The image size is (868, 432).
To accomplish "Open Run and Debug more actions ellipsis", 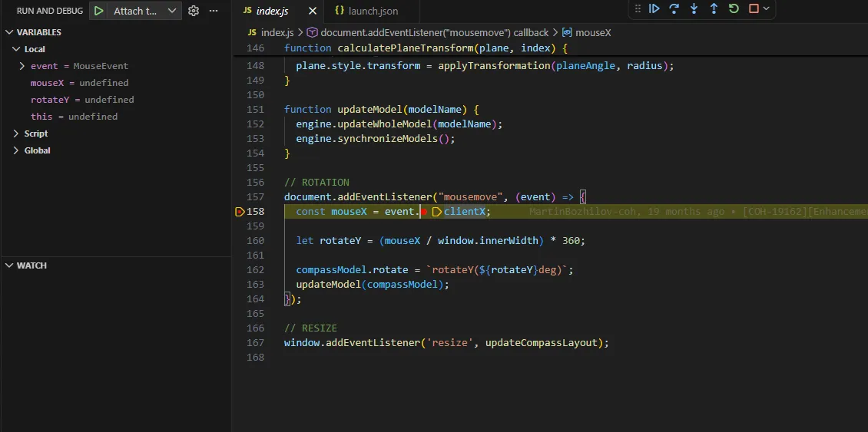I will (x=214, y=11).
